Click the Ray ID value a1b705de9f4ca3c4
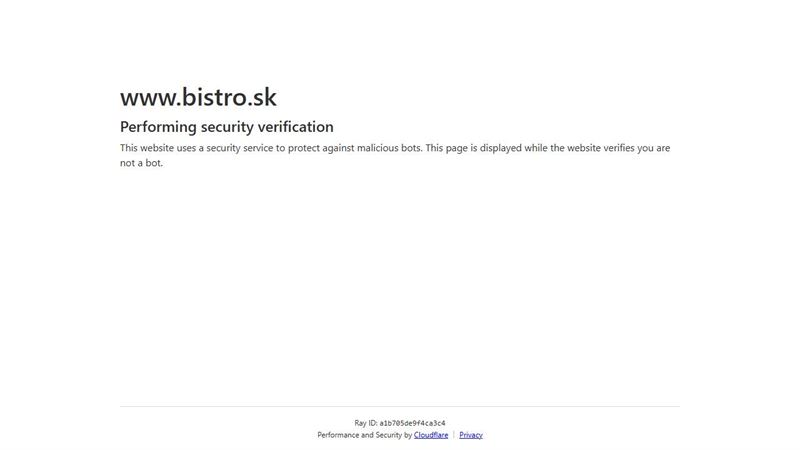 point(412,423)
